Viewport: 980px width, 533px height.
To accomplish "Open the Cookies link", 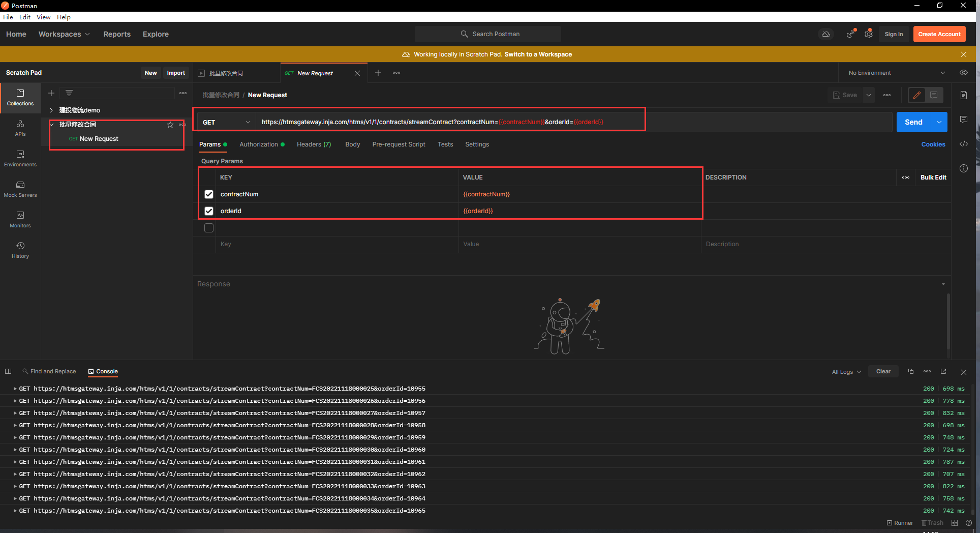I will point(933,144).
